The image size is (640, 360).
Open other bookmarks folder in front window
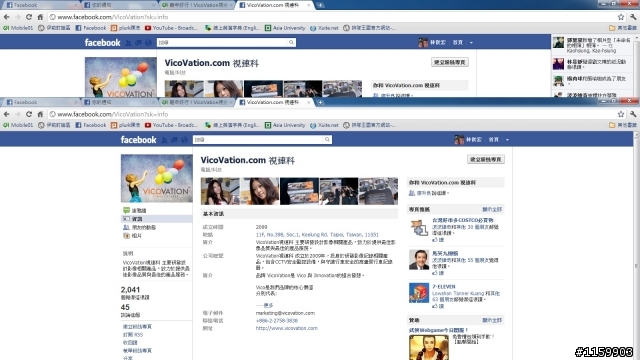coord(622,125)
